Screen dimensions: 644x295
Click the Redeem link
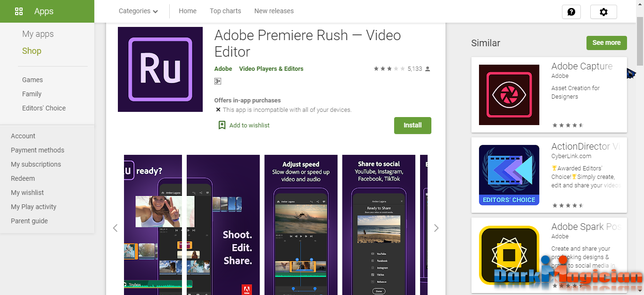click(23, 178)
